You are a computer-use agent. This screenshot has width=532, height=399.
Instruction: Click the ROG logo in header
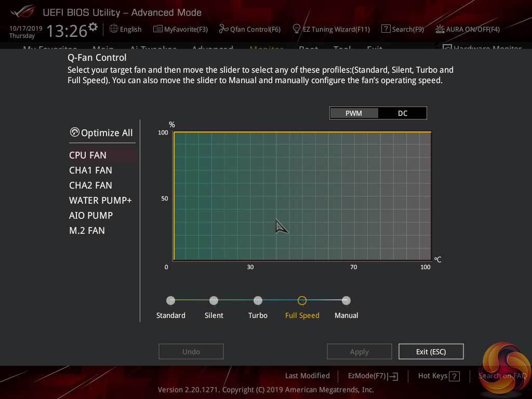tap(23, 11)
